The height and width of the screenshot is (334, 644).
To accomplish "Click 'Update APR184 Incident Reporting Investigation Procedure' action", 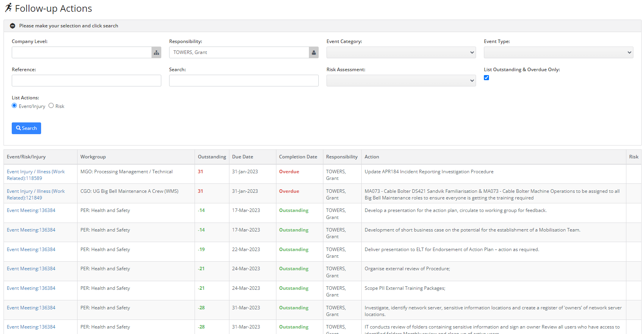I will pyautogui.click(x=429, y=172).
